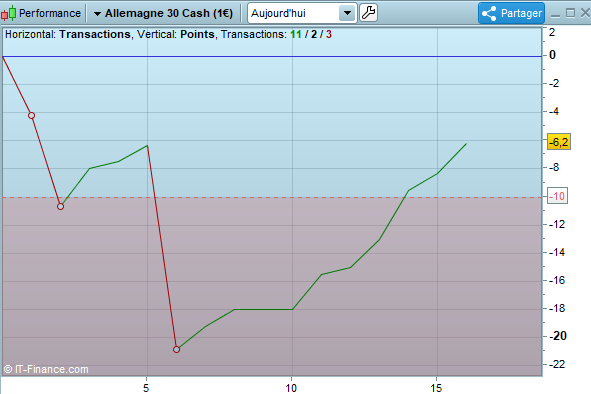591x394 pixels.
Task: Click the green '11' winning transactions count
Action: click(x=296, y=34)
